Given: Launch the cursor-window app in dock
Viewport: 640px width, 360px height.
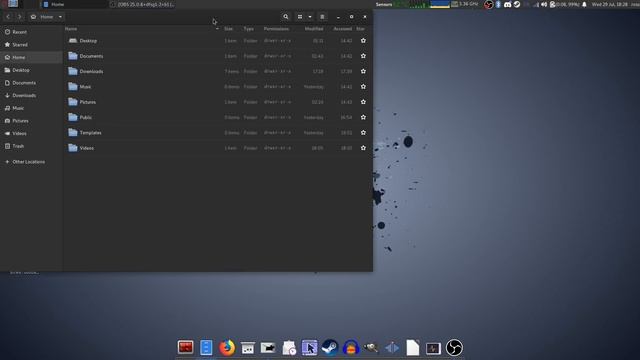Looking at the screenshot, I should (x=309, y=348).
